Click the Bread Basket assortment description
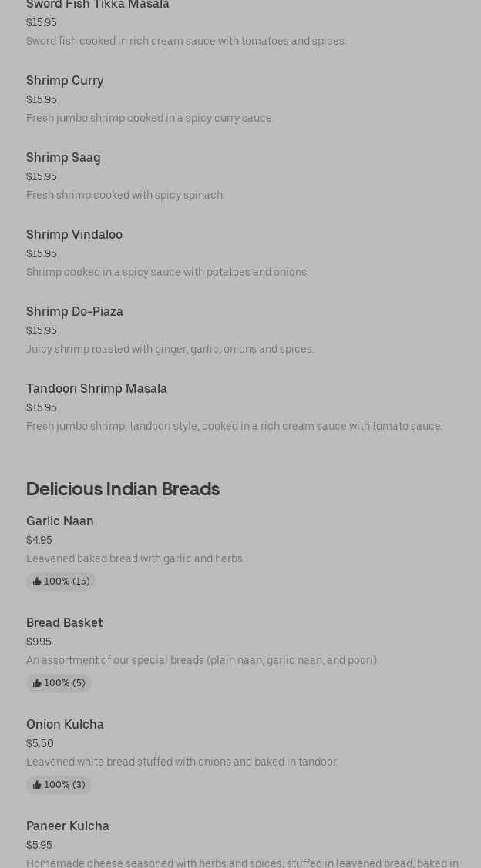This screenshot has height=868, width=481. click(203, 660)
